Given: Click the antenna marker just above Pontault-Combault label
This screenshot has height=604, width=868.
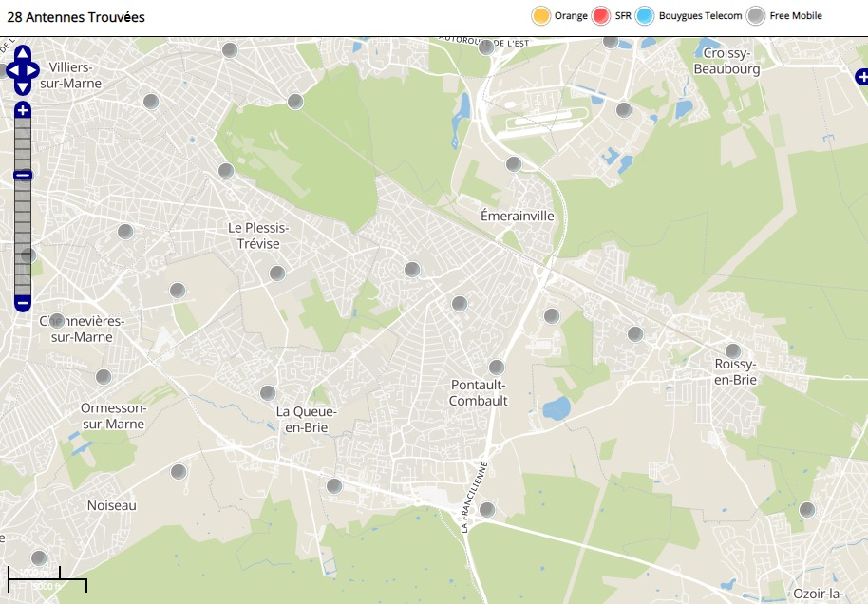Looking at the screenshot, I should 496,368.
